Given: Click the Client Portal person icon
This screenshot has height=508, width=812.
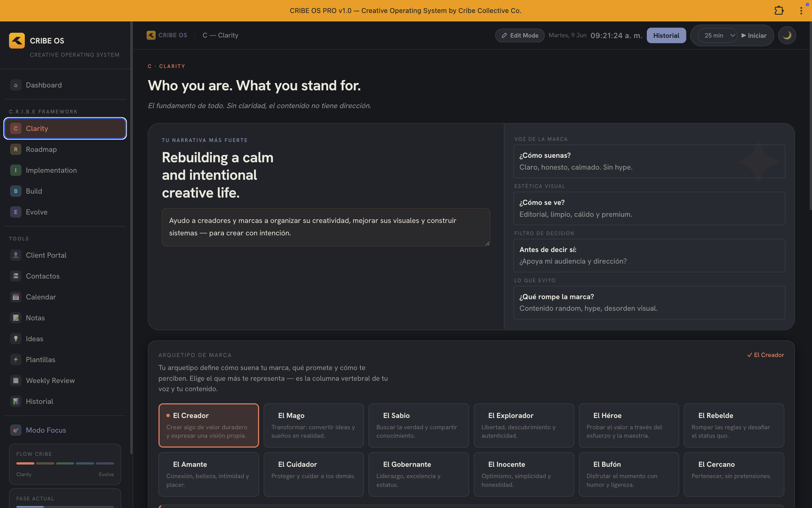Looking at the screenshot, I should [16, 255].
